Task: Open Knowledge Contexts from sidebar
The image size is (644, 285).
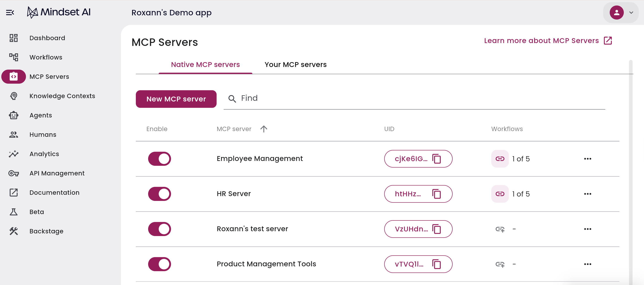Action: (62, 96)
